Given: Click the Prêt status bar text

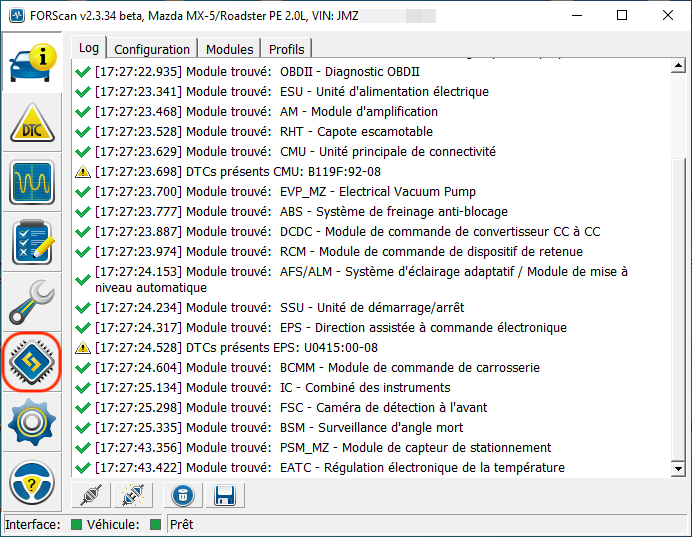Looking at the screenshot, I should 181,525.
